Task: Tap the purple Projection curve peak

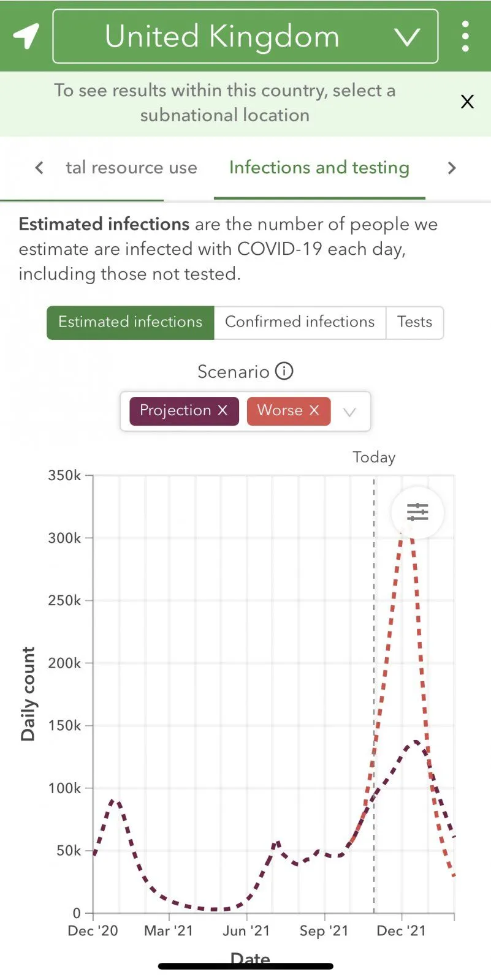Action: 416,742
